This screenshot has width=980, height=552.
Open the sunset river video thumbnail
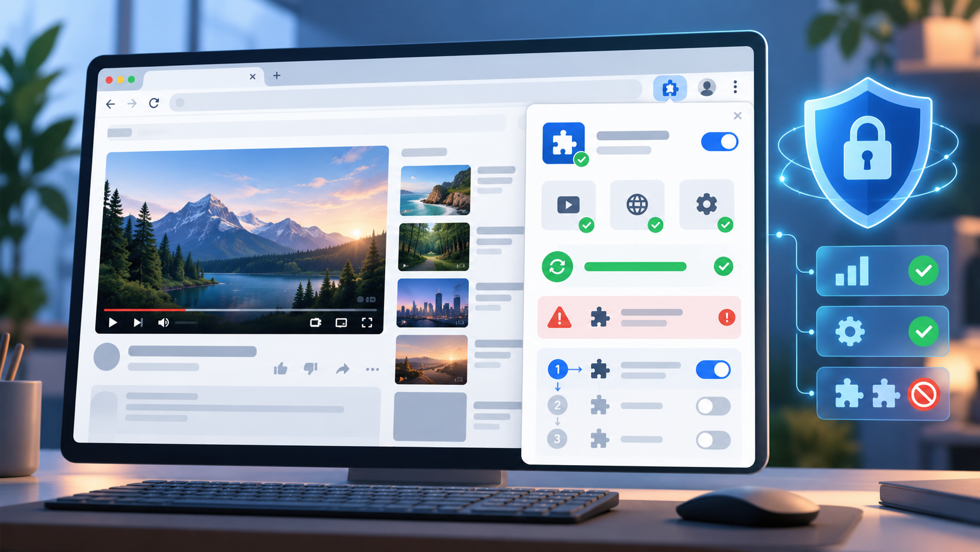pyautogui.click(x=431, y=360)
